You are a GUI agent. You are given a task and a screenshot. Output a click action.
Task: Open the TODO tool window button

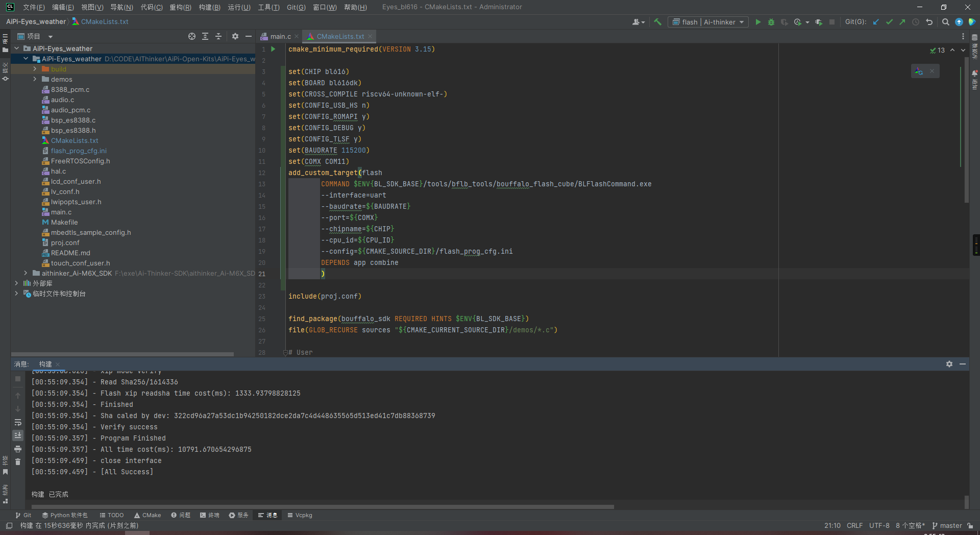112,515
